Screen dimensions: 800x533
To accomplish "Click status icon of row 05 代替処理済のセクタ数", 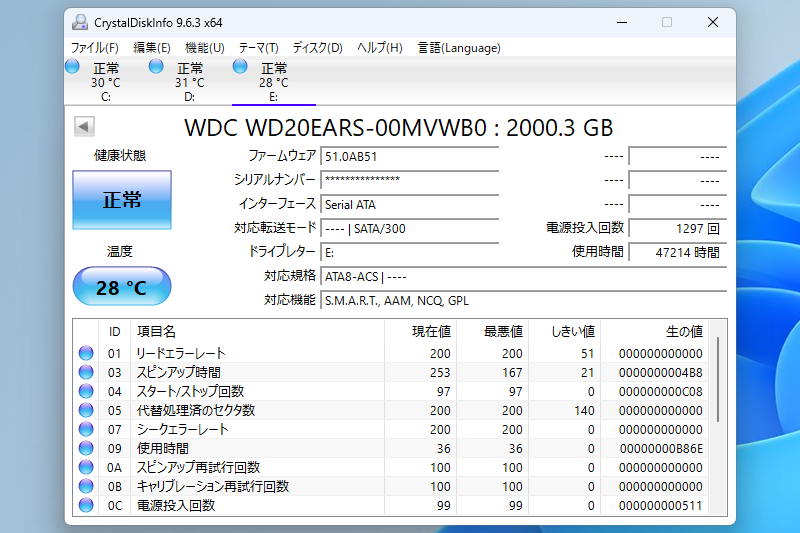I will (86, 410).
